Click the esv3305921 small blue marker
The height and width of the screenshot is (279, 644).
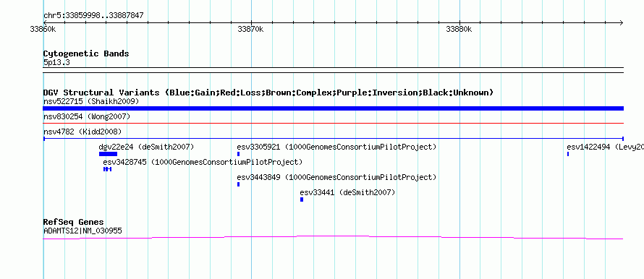pyautogui.click(x=238, y=154)
